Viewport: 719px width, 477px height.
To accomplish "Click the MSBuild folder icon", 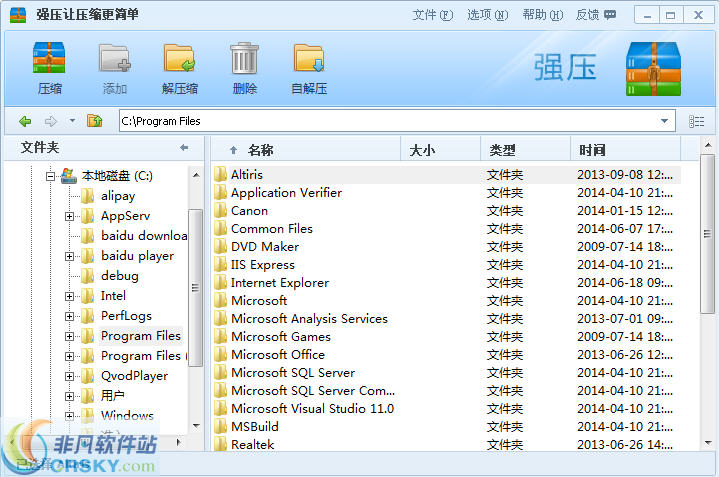I will tap(221, 427).
